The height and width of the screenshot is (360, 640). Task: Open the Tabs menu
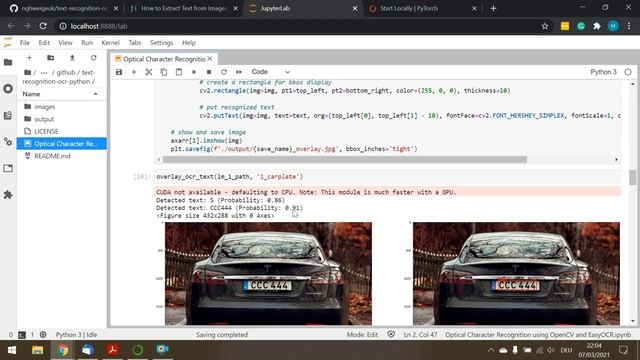135,42
